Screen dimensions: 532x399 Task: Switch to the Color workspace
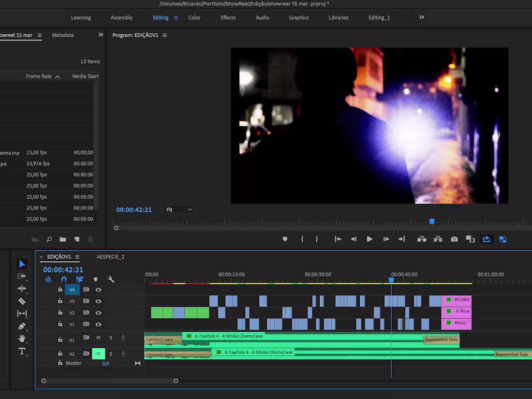pos(194,17)
